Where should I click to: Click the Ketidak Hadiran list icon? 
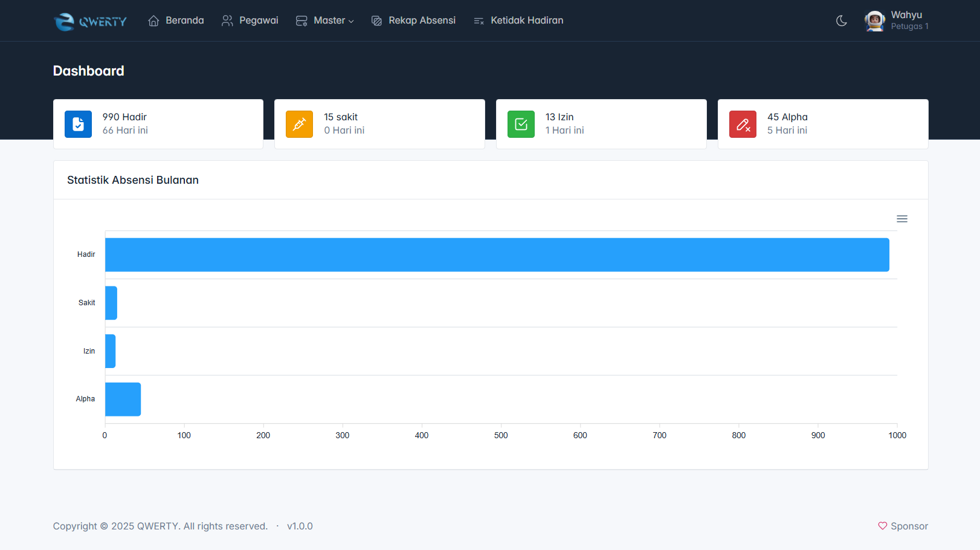[x=479, y=21]
